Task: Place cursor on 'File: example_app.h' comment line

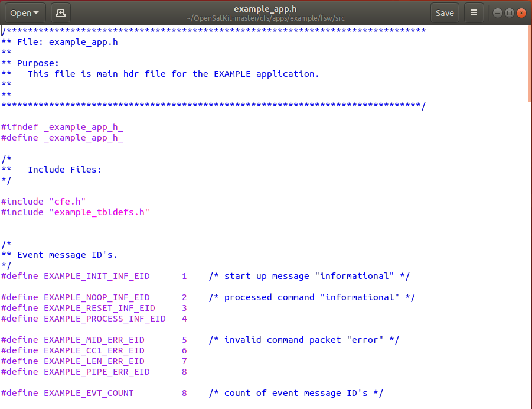Action: 60,42
